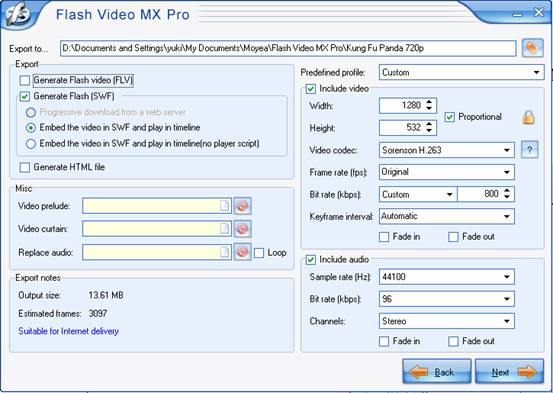
Task: Click the Flash Video MX Pro logo icon
Action: (17, 14)
